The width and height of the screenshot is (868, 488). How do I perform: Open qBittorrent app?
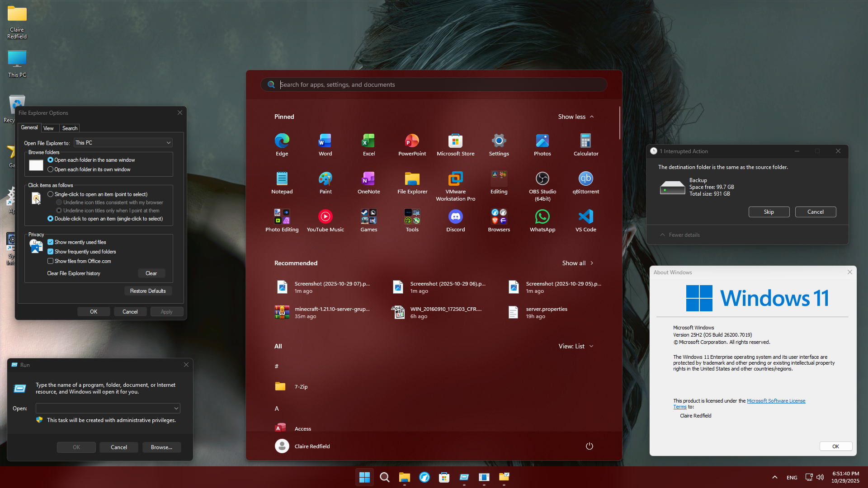(x=585, y=183)
